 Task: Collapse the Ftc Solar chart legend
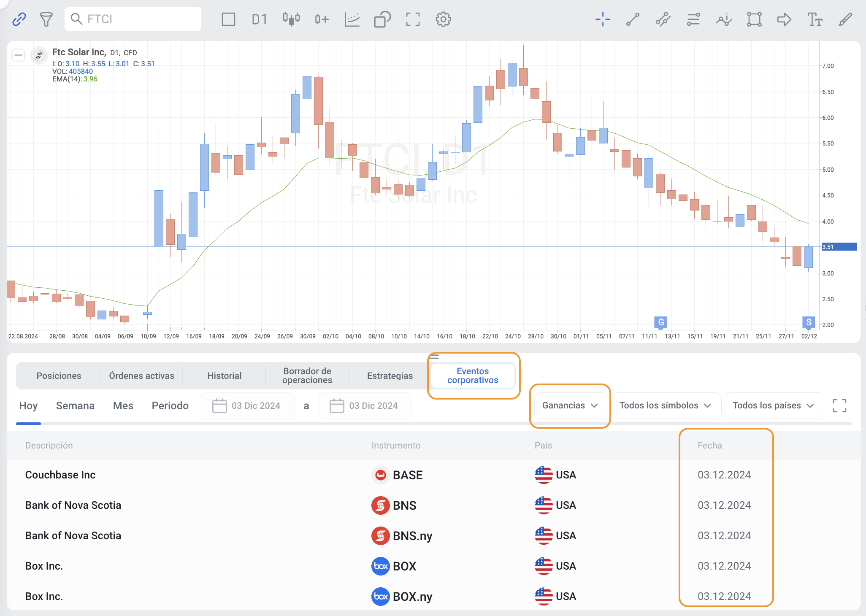(18, 55)
